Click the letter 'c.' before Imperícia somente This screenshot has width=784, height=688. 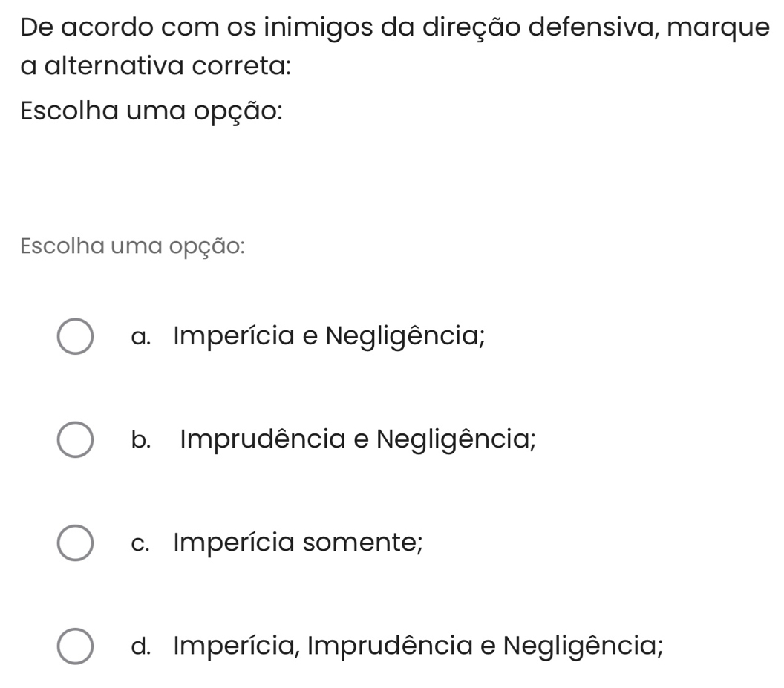(141, 543)
